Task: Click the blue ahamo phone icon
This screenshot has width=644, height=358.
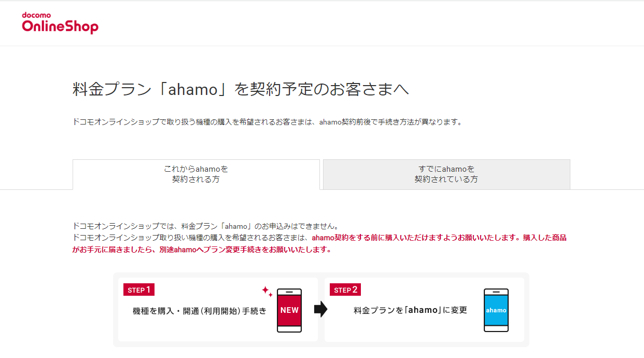Action: [496, 310]
